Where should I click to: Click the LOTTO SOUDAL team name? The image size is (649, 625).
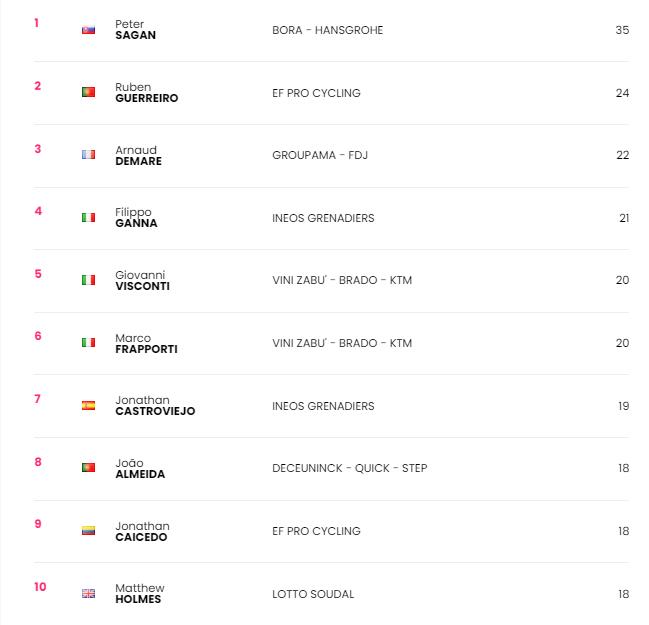pos(313,594)
